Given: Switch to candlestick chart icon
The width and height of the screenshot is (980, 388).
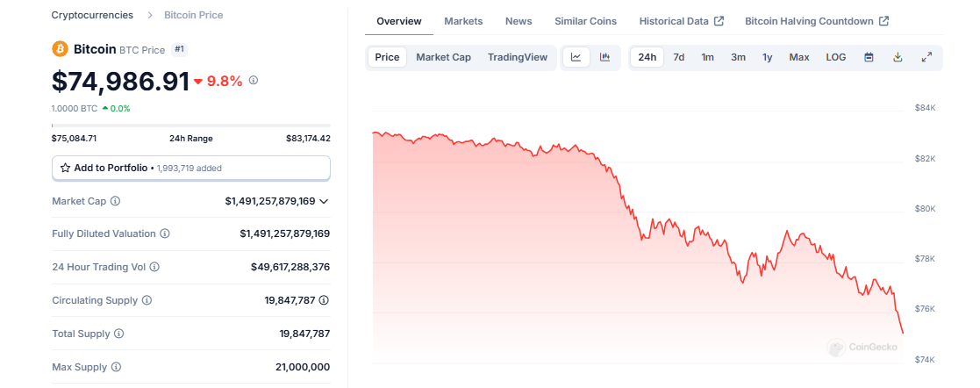Looking at the screenshot, I should 604,57.
